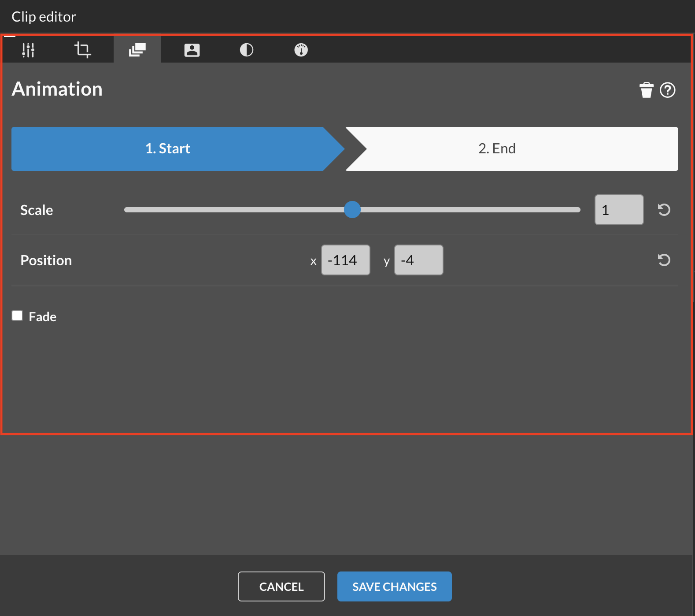
Task: Delete animation with the trash icon
Action: [x=646, y=90]
